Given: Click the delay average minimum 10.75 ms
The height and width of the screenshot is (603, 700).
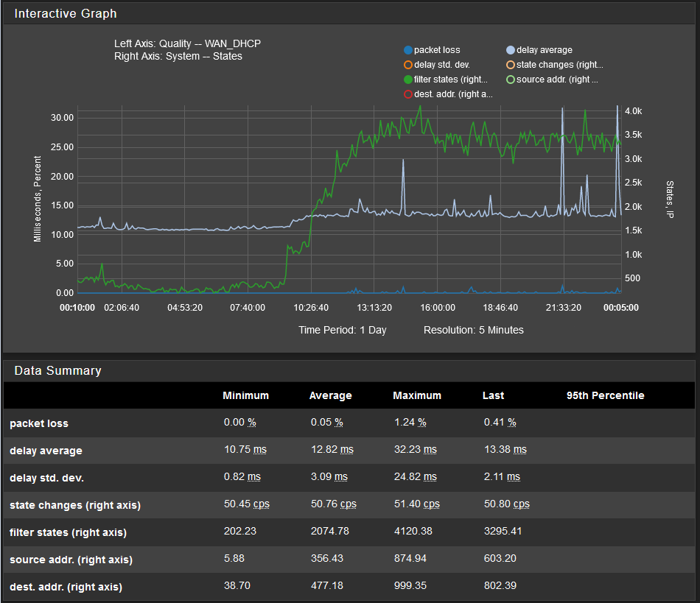Looking at the screenshot, I should click(245, 450).
